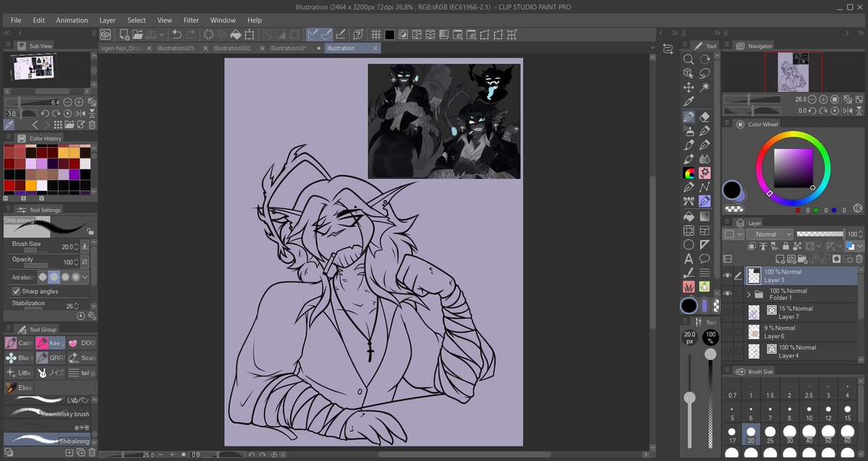Open Anti-aliasing options dropdown arrow
The height and width of the screenshot is (461, 868).
[85, 277]
